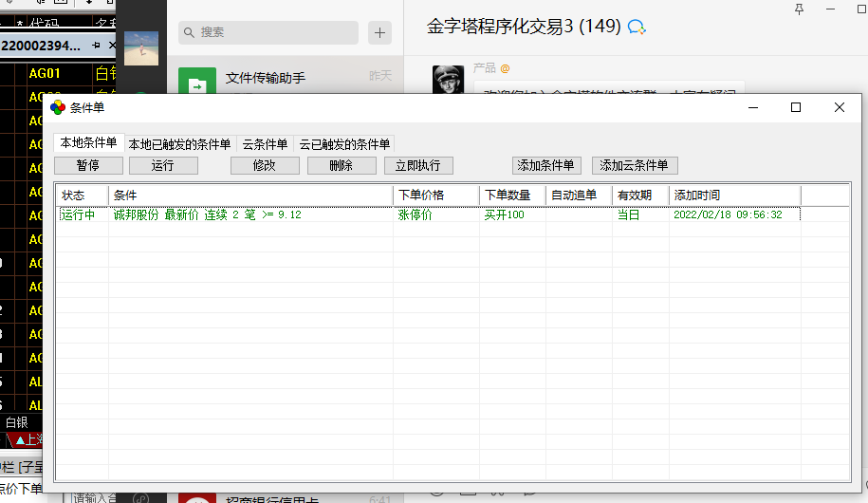Image resolution: width=868 pixels, height=503 pixels.
Task: Click the 添加时间 column header
Action: click(734, 196)
